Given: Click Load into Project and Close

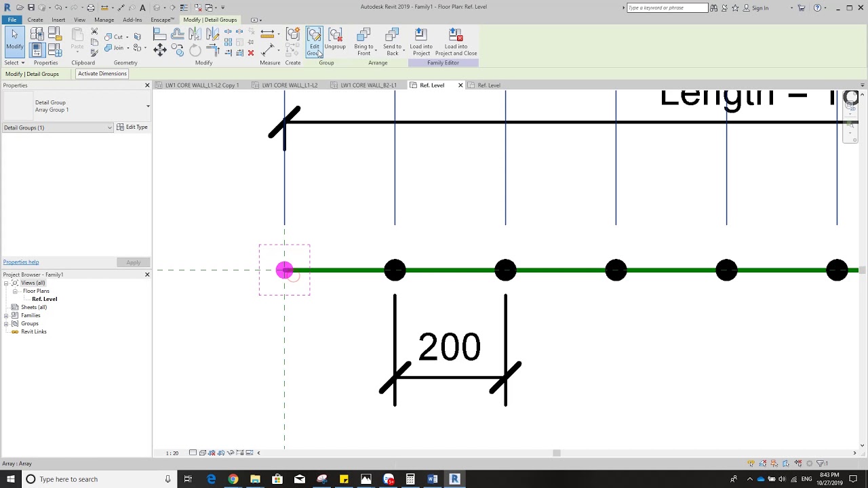Looking at the screenshot, I should pos(456,42).
